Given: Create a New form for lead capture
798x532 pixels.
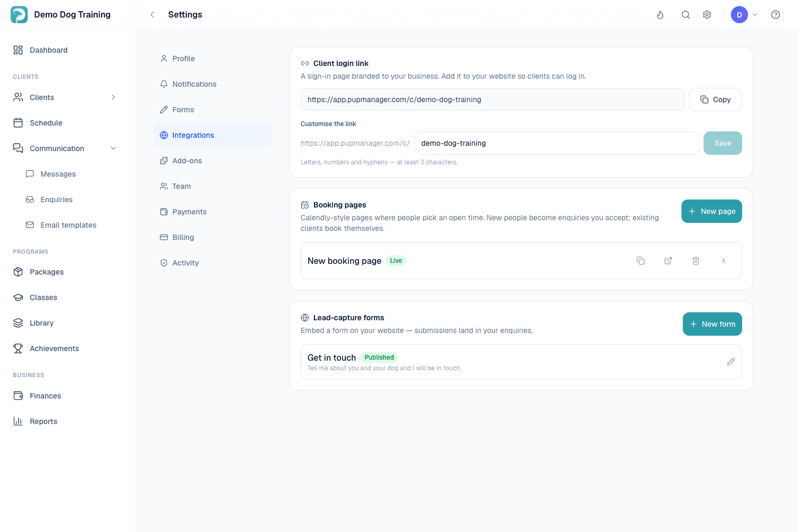Looking at the screenshot, I should point(712,324).
